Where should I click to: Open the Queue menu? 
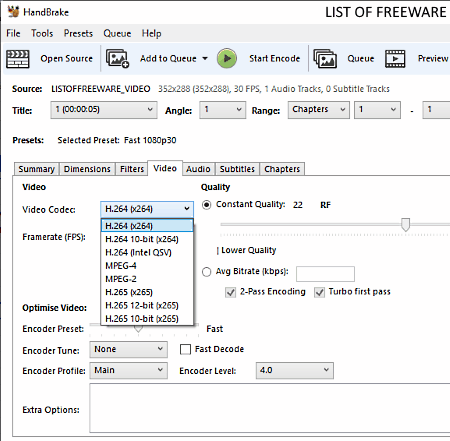pos(117,33)
